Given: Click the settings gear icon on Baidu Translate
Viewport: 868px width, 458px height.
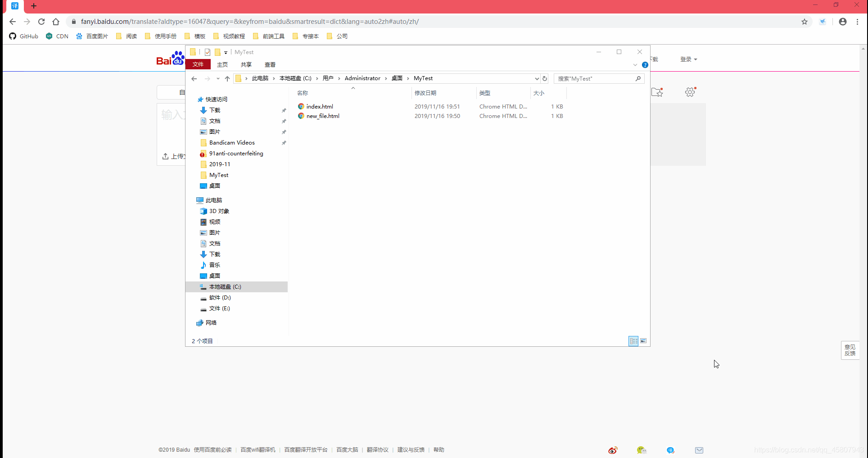Looking at the screenshot, I should [690, 92].
